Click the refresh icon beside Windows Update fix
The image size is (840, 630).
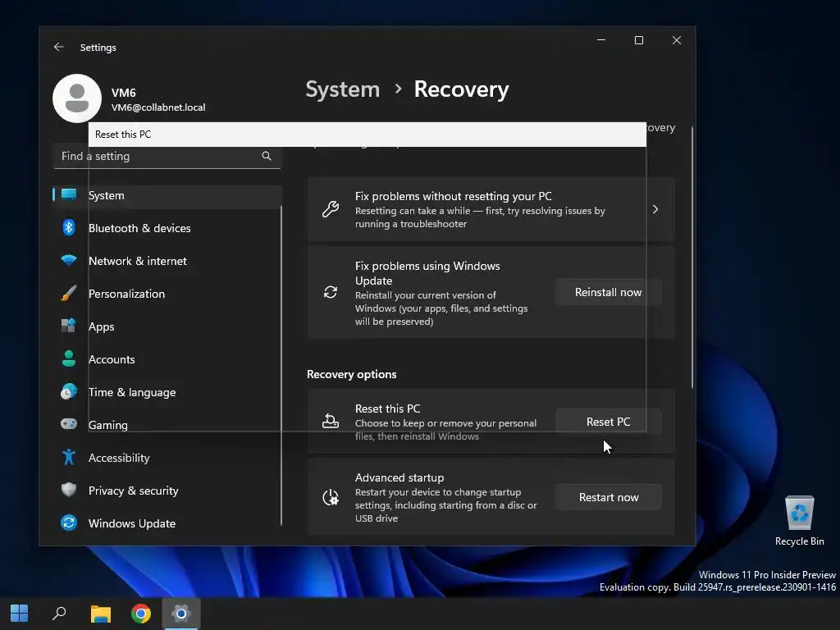(331, 293)
